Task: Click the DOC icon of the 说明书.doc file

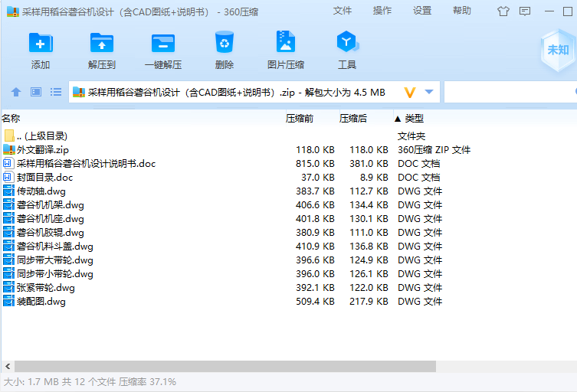Action: tap(8, 163)
